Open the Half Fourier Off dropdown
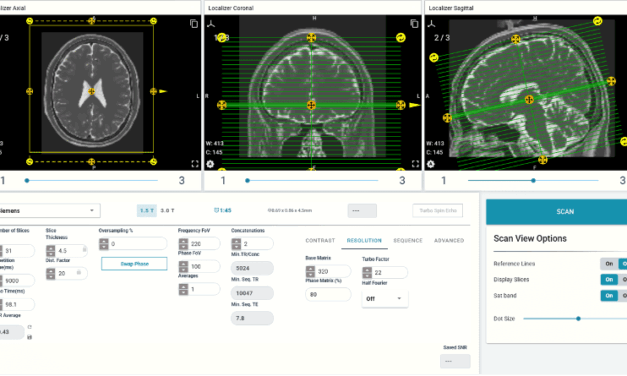 click(x=385, y=299)
